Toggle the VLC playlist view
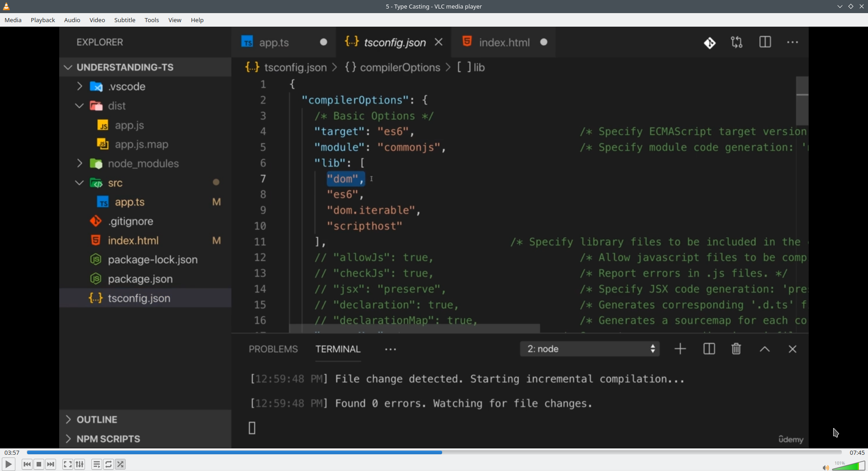The image size is (868, 471). pos(97,464)
